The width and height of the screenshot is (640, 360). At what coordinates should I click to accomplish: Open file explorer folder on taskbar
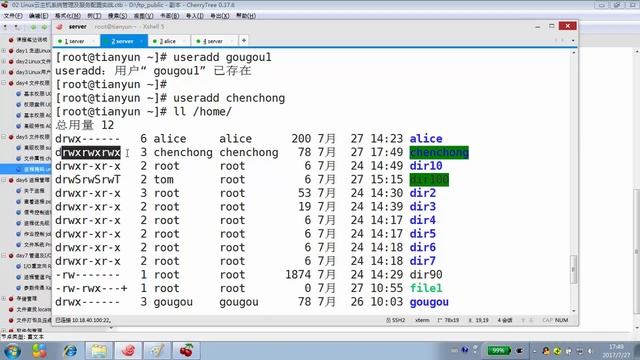click(x=99, y=351)
